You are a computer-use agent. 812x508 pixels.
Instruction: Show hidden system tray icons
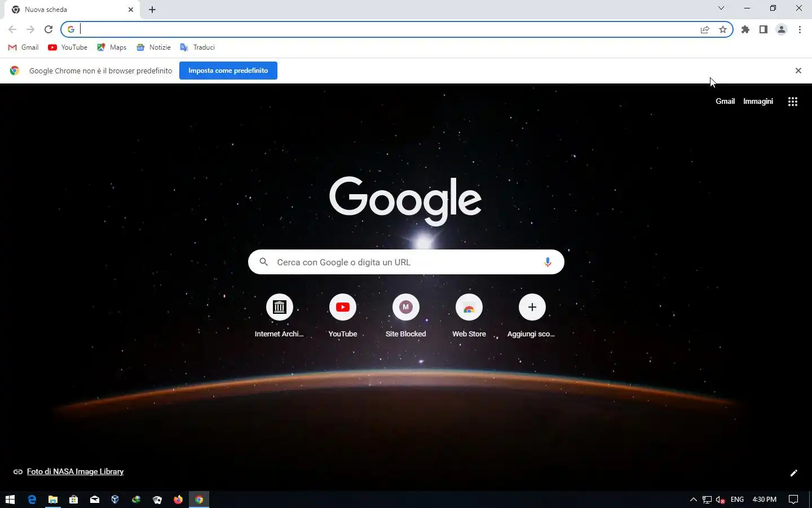pyautogui.click(x=694, y=500)
